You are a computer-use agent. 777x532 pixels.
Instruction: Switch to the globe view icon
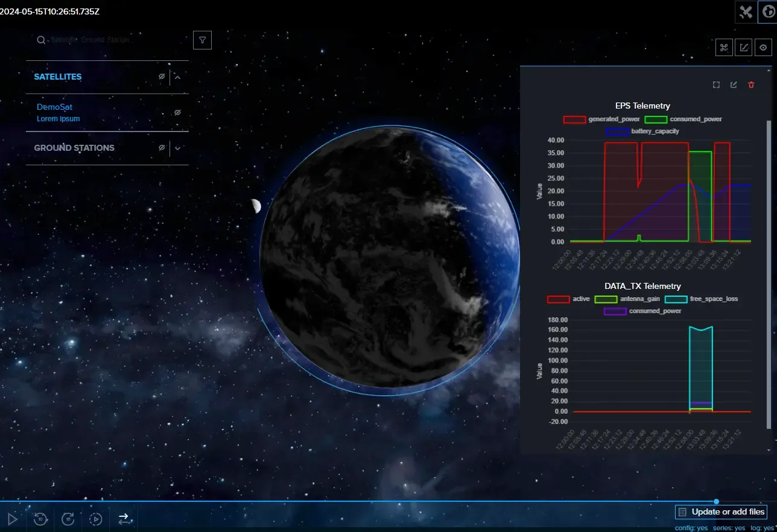(768, 11)
